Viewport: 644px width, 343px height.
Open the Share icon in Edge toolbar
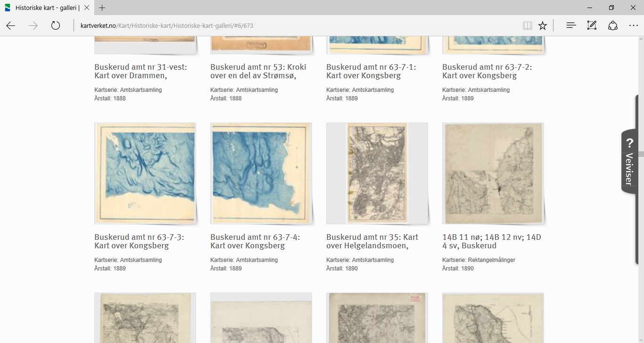click(613, 25)
